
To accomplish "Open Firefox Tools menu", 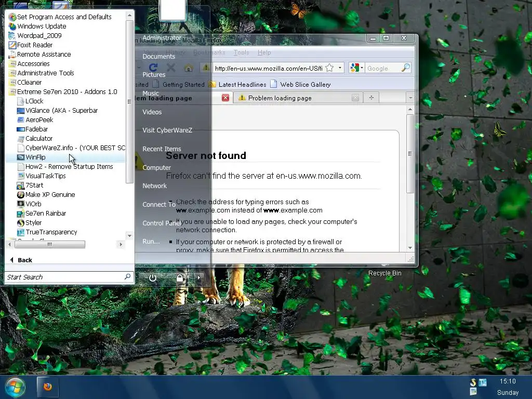I will pos(241,52).
